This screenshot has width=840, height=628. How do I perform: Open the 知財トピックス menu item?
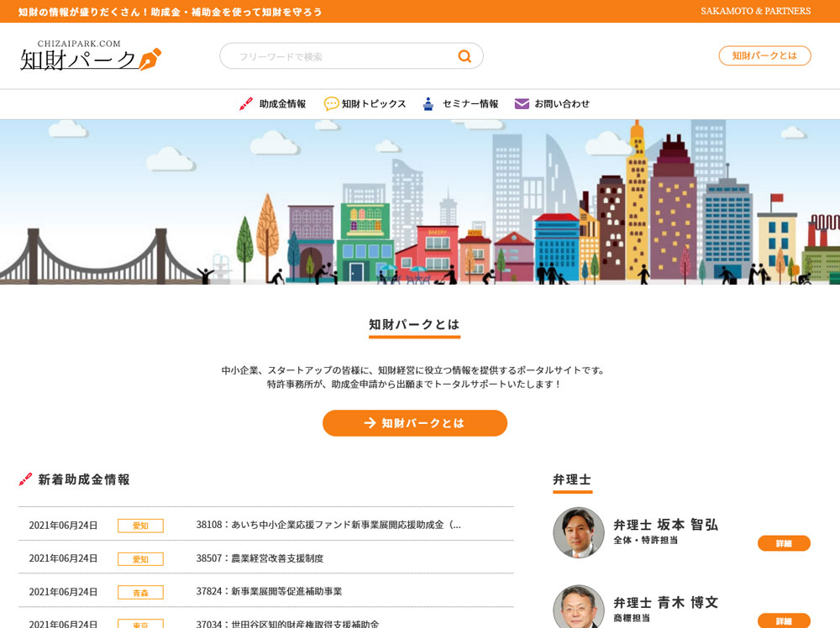[374, 104]
